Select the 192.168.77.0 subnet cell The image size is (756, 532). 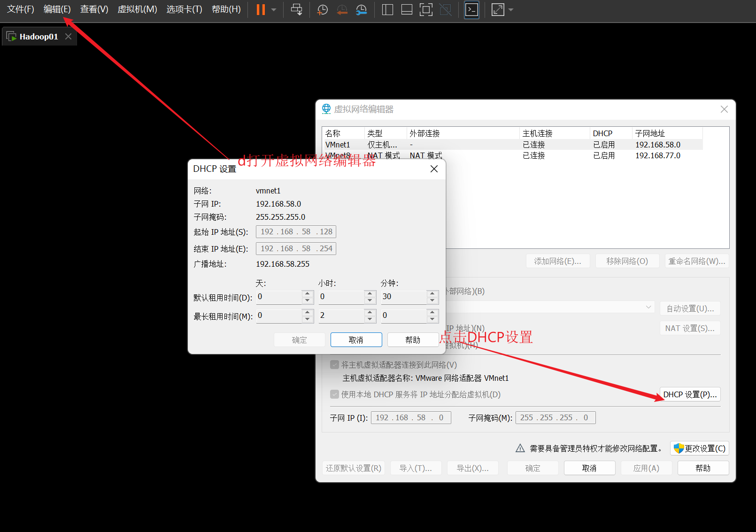click(x=658, y=155)
